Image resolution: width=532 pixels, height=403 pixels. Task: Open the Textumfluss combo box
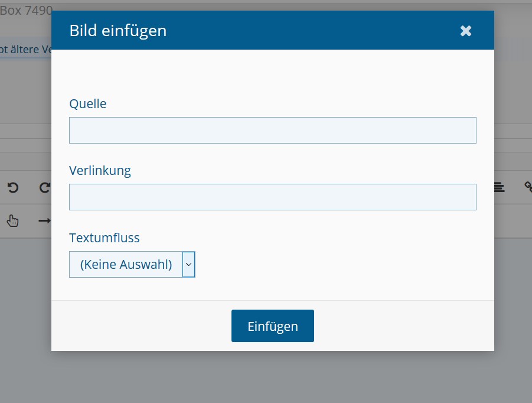click(126, 264)
